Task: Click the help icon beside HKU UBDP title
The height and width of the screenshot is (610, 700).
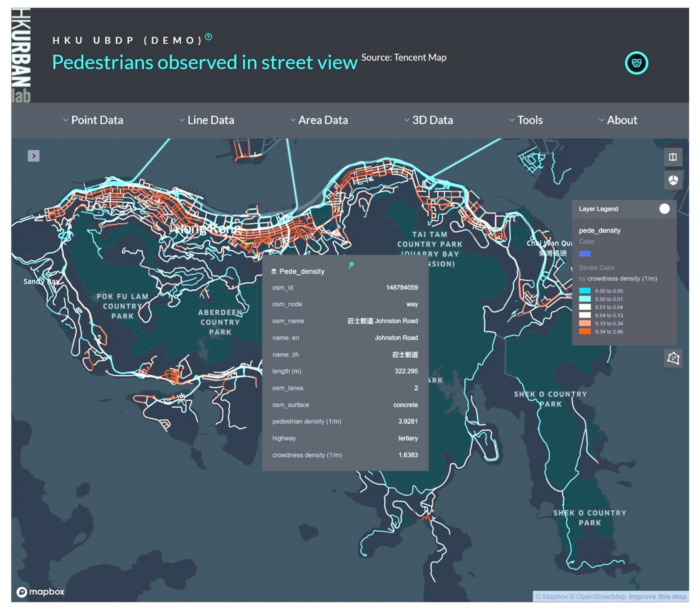Action: pyautogui.click(x=209, y=37)
